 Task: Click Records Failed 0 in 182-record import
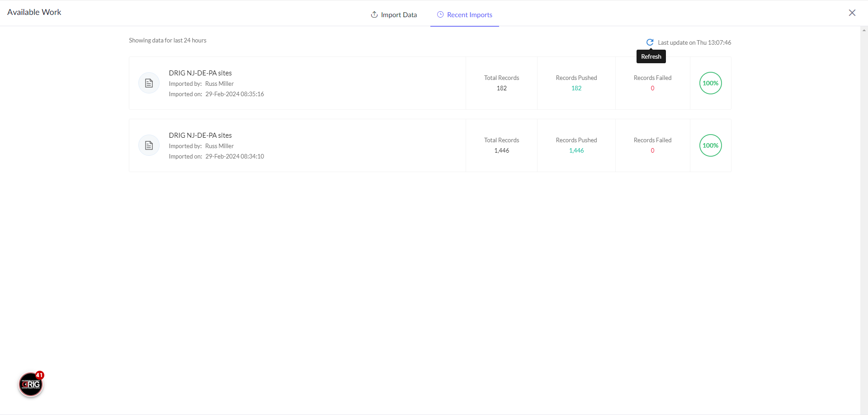click(x=652, y=88)
